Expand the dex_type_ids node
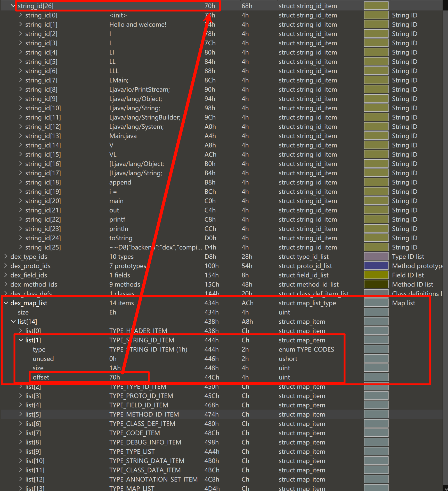 click(6, 257)
